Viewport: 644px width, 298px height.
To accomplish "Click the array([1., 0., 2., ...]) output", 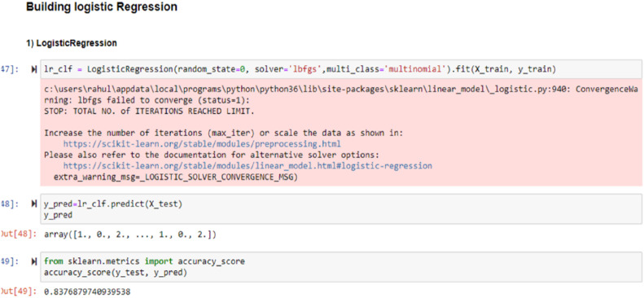I will point(129,234).
